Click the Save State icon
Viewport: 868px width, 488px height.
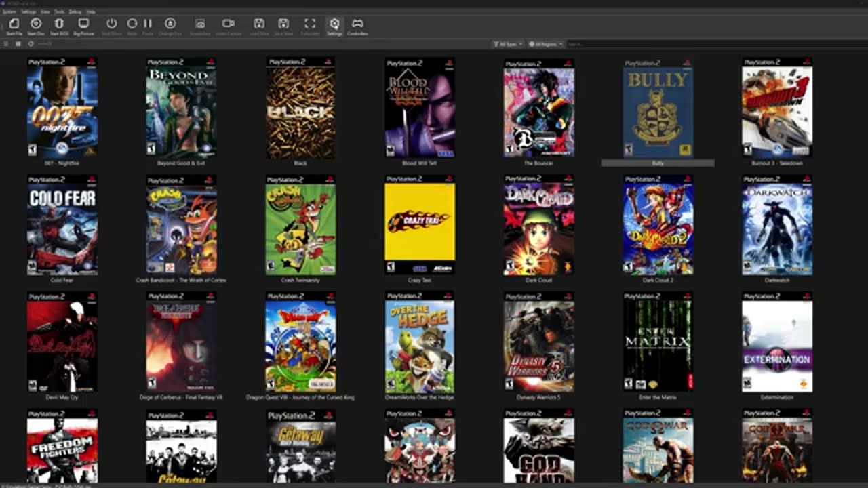pos(283,24)
